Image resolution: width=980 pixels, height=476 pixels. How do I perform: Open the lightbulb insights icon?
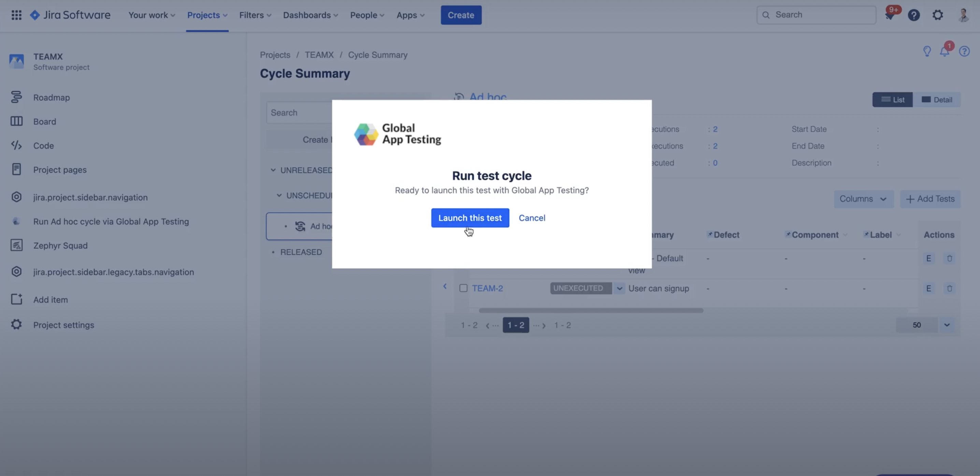[x=927, y=51]
